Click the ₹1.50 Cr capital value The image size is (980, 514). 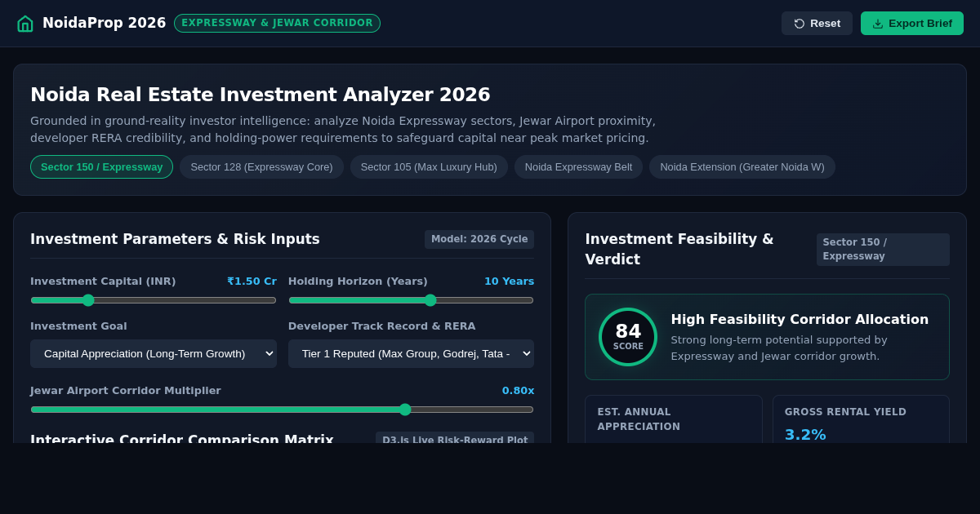[252, 281]
